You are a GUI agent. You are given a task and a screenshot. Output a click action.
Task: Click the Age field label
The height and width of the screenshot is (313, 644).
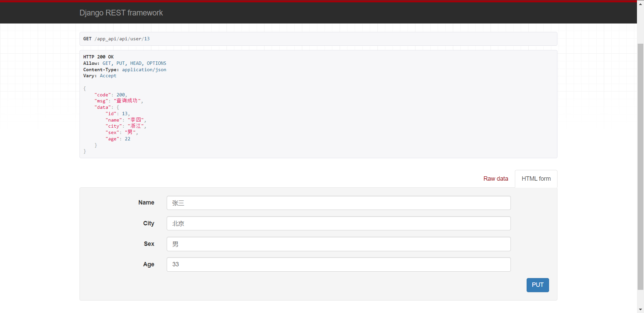coord(149,264)
